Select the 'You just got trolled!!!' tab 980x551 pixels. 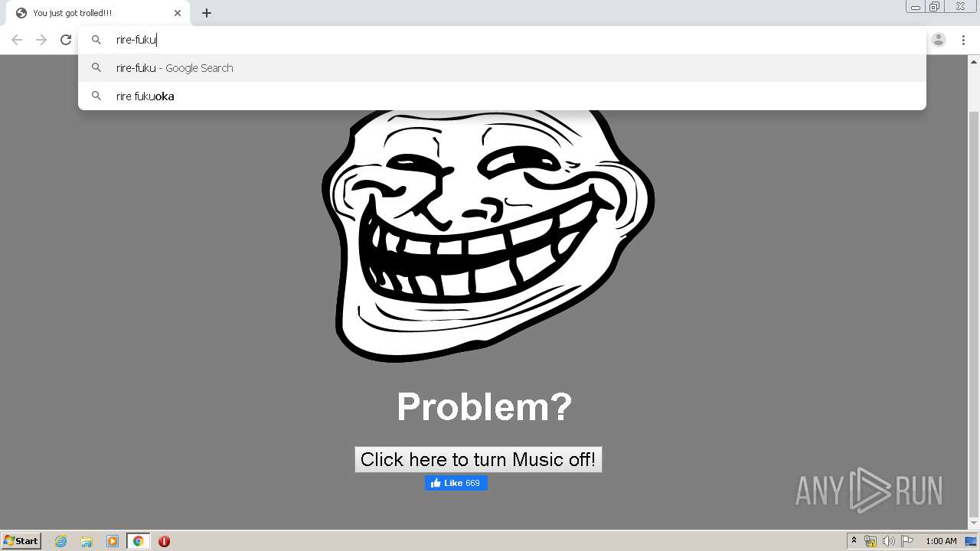100,13
